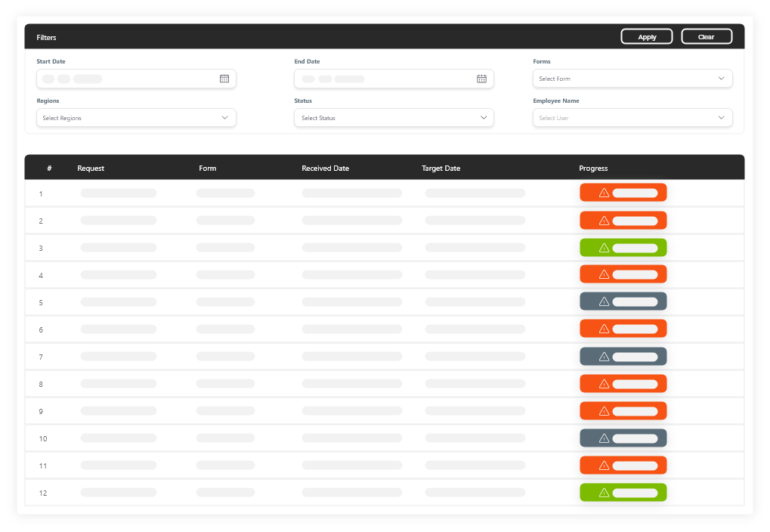Click the warning icon in row 5
This screenshot has width=770, height=532.
click(x=604, y=301)
